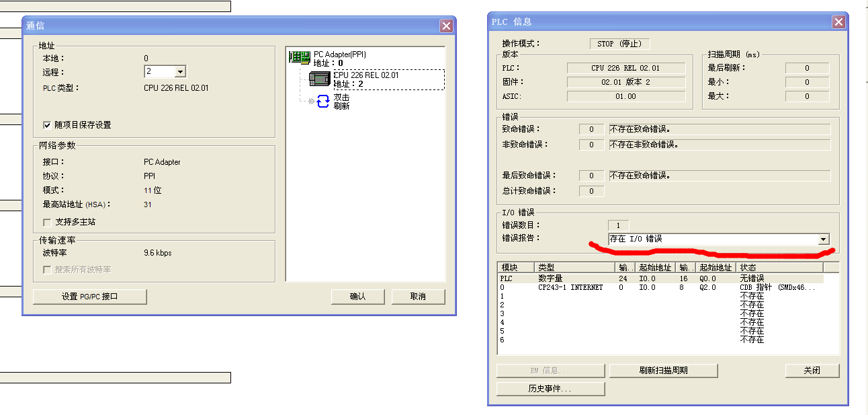This screenshot has height=415, width=868.
Task: Click the 状态 column header
Action: 786,268
